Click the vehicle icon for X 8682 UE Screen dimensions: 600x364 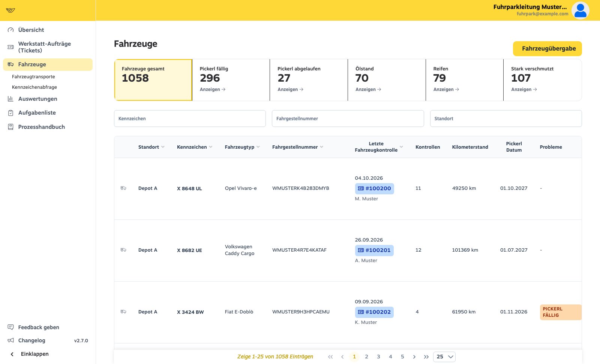123,250
